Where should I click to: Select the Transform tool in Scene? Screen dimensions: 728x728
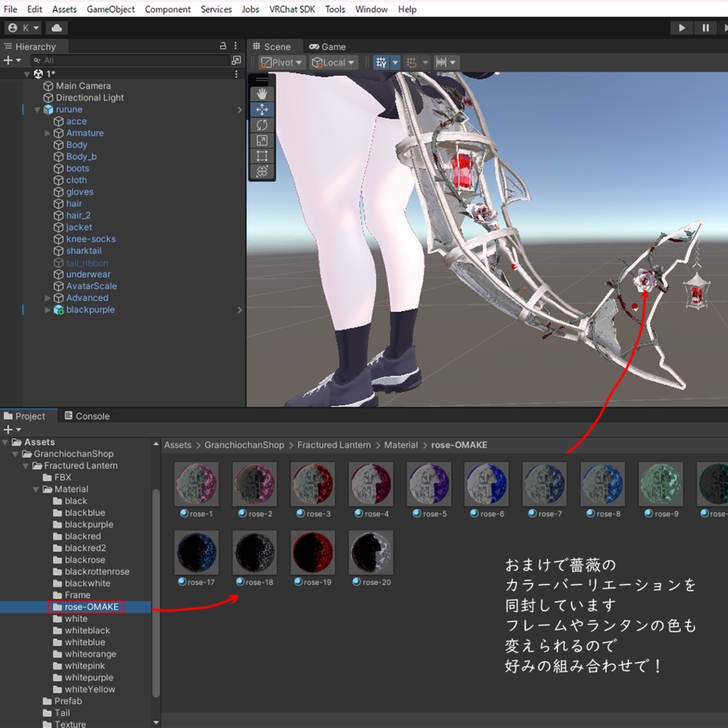click(x=262, y=171)
